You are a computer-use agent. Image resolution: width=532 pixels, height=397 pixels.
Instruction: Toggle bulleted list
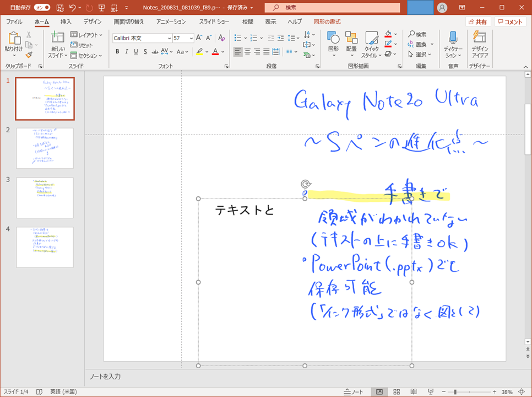click(x=238, y=37)
